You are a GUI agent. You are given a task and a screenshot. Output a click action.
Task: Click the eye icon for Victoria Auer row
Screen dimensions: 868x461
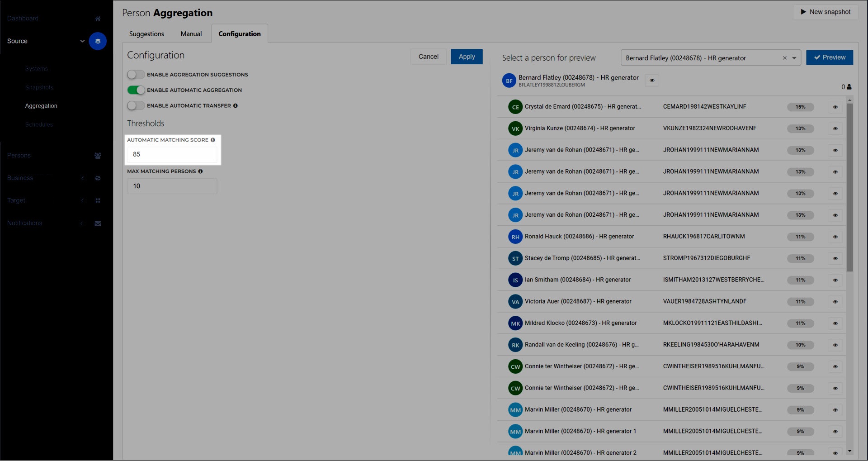tap(835, 302)
